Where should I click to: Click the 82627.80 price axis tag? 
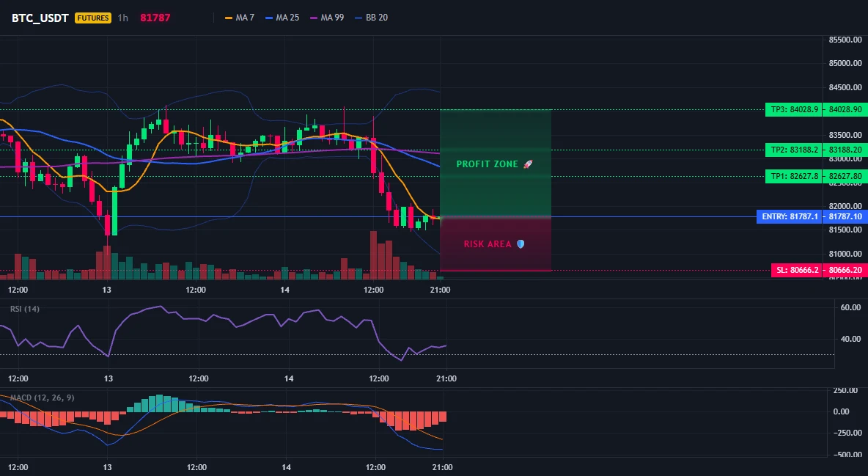point(845,176)
